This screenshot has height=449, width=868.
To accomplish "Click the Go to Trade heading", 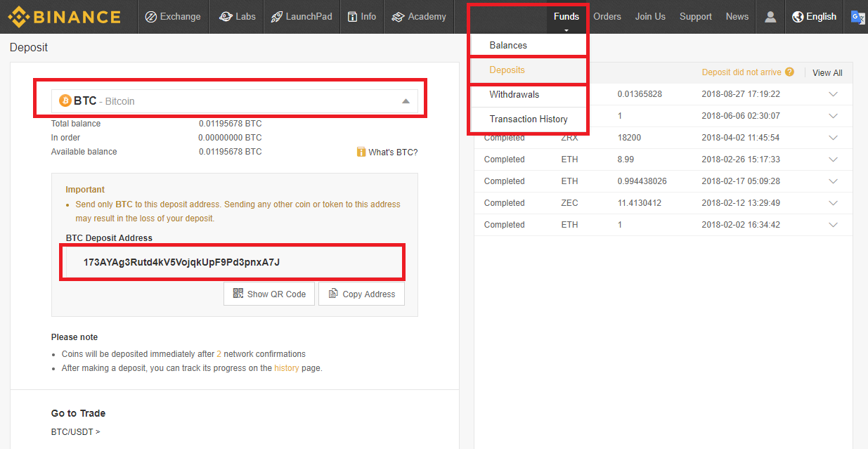I will (79, 413).
